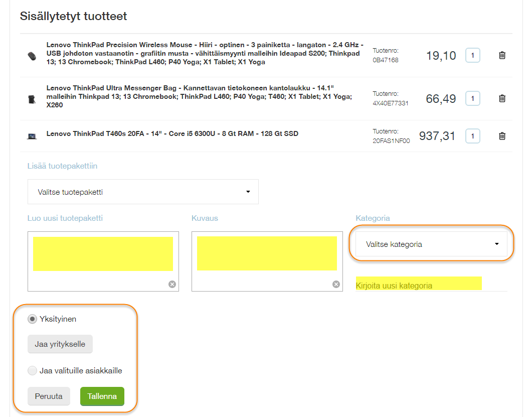Viewport: 532px width, 417px height.
Task: Save with the green Tallenna button
Action: point(102,396)
